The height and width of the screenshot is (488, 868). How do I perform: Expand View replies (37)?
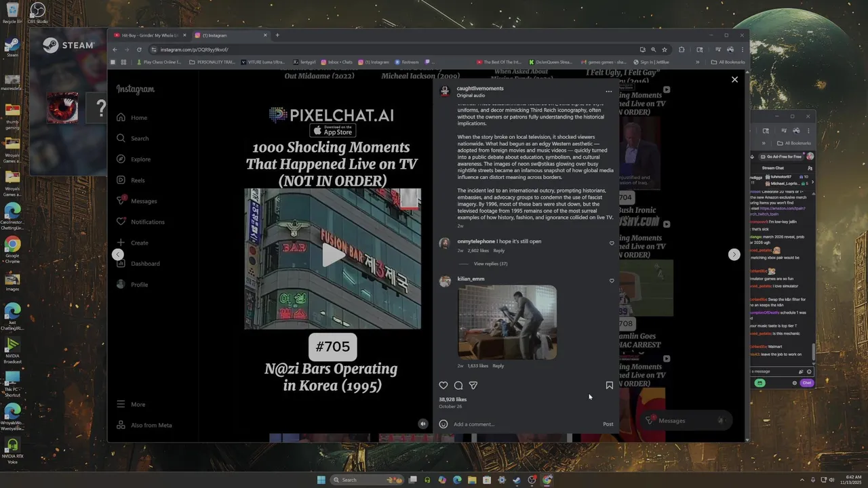coord(490,264)
